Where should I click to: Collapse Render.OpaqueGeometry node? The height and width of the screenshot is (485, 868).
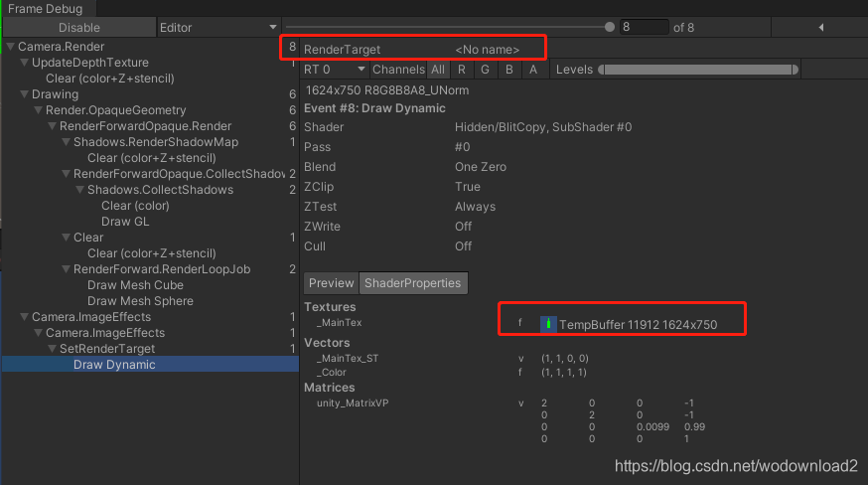coord(38,110)
